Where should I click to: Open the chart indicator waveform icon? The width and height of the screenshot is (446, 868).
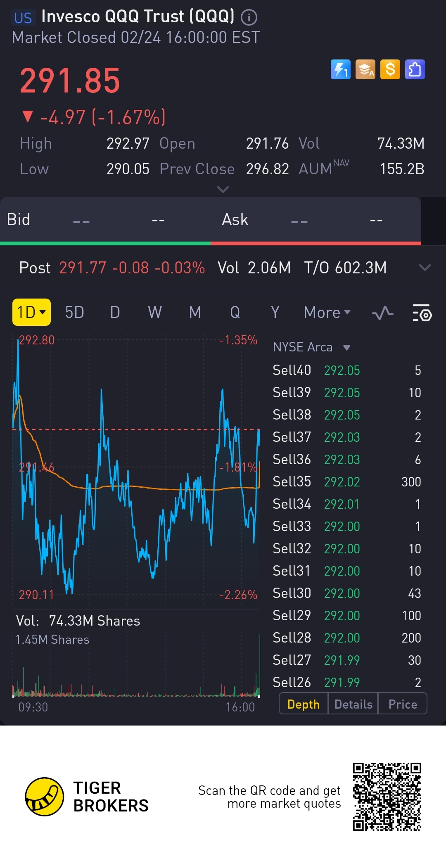pos(382,313)
